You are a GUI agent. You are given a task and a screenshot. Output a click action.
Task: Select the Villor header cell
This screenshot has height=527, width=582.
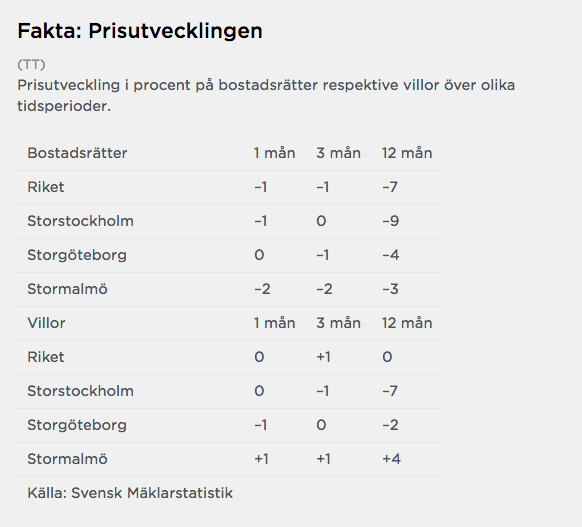[46, 323]
